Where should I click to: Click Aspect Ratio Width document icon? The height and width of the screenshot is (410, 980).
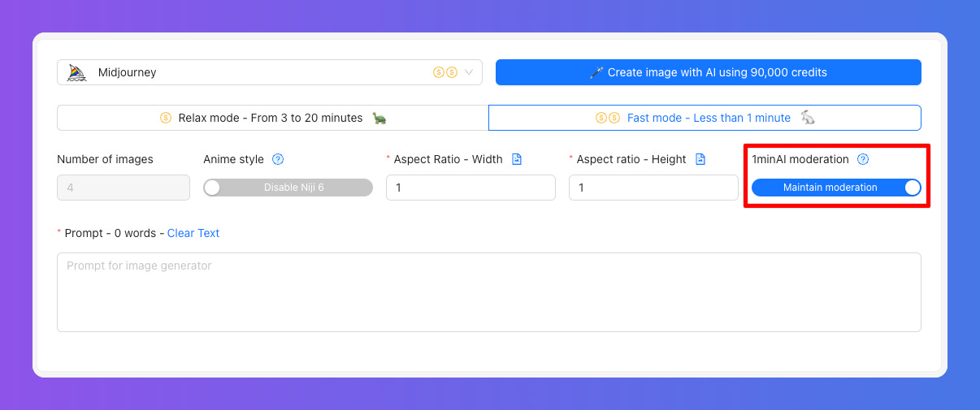[x=517, y=159]
